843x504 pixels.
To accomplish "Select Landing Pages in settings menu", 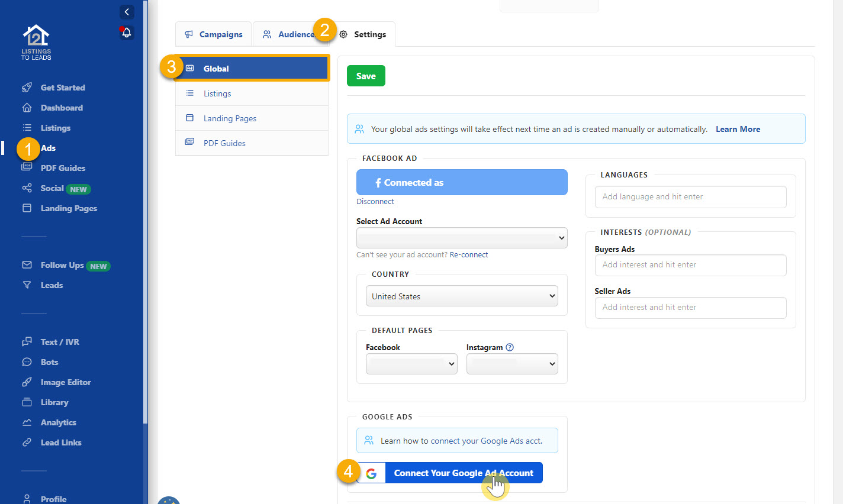I will click(x=230, y=118).
